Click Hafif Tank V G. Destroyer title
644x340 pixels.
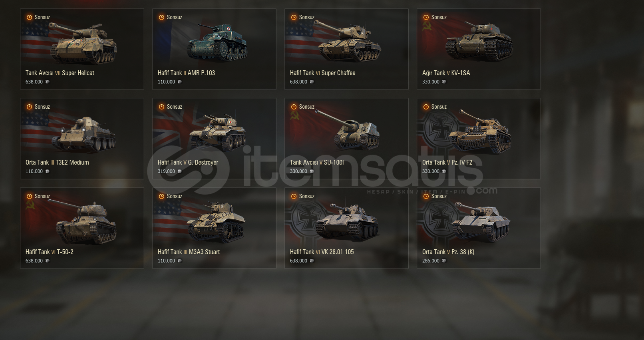point(188,162)
